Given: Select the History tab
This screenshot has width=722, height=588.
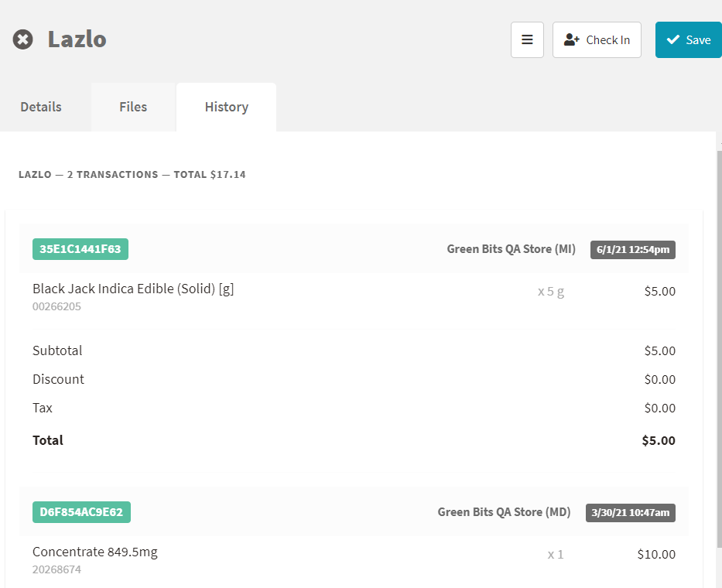Looking at the screenshot, I should coord(227,107).
